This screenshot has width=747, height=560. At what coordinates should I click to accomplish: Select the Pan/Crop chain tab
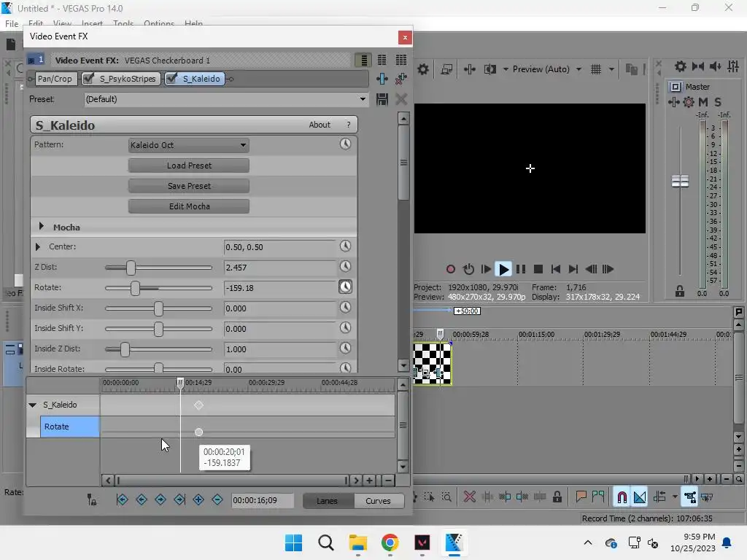pos(55,79)
